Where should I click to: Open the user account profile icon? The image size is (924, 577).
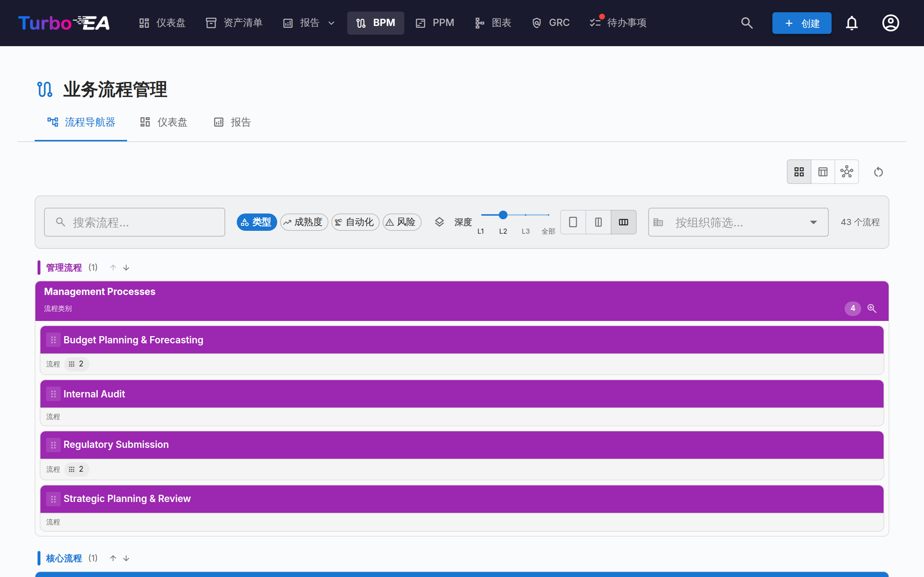tap(890, 23)
